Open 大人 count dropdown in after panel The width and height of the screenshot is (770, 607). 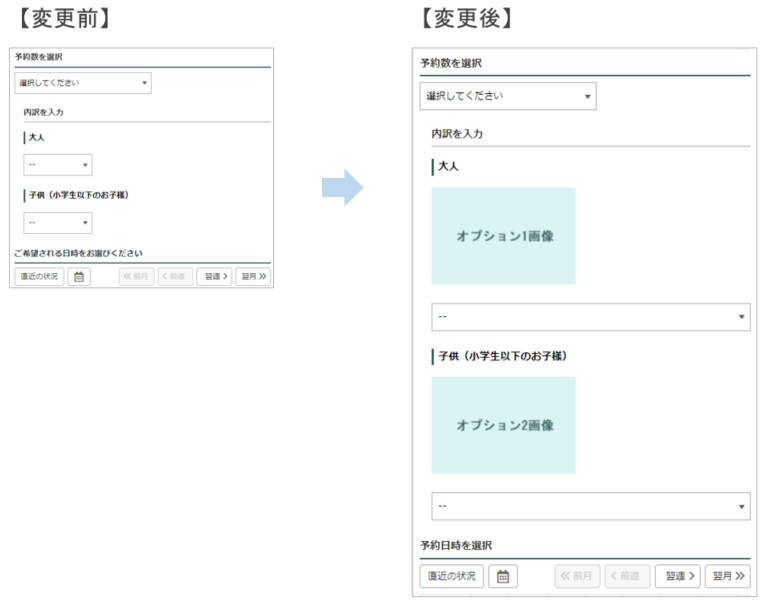(x=591, y=317)
